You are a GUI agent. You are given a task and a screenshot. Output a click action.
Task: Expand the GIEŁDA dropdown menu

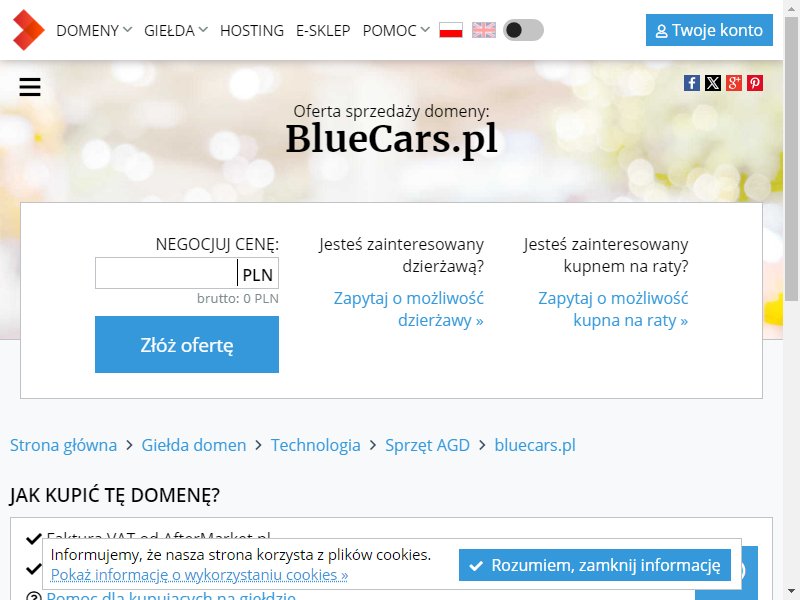click(x=176, y=31)
